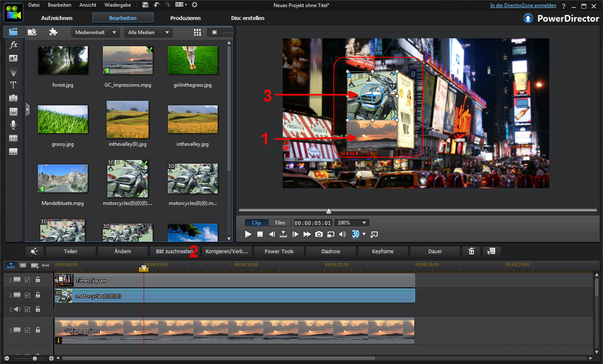Image resolution: width=603 pixels, height=364 pixels.
Task: Click the Keyframe button
Action: tap(383, 251)
